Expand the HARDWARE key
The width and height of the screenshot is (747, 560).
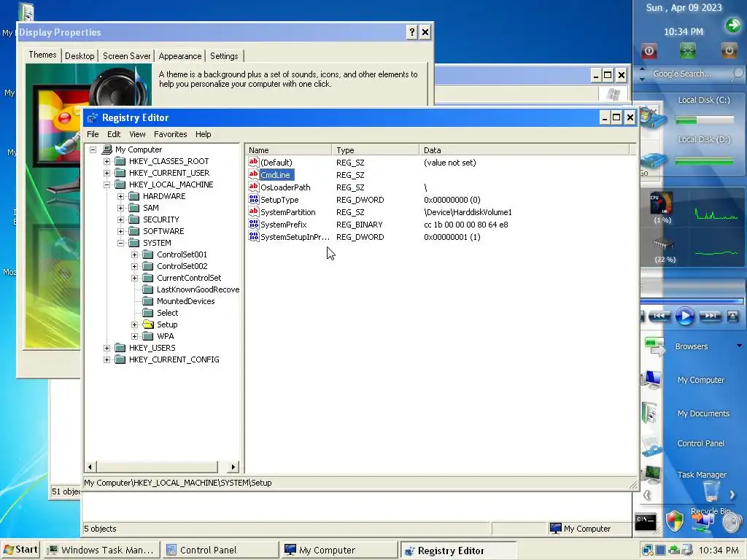[x=120, y=197]
